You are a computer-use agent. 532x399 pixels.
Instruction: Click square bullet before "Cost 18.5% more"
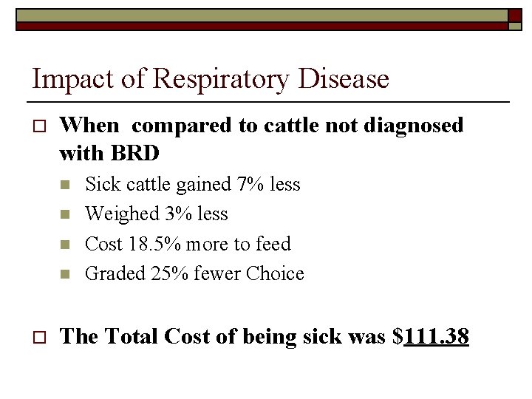tap(65, 244)
